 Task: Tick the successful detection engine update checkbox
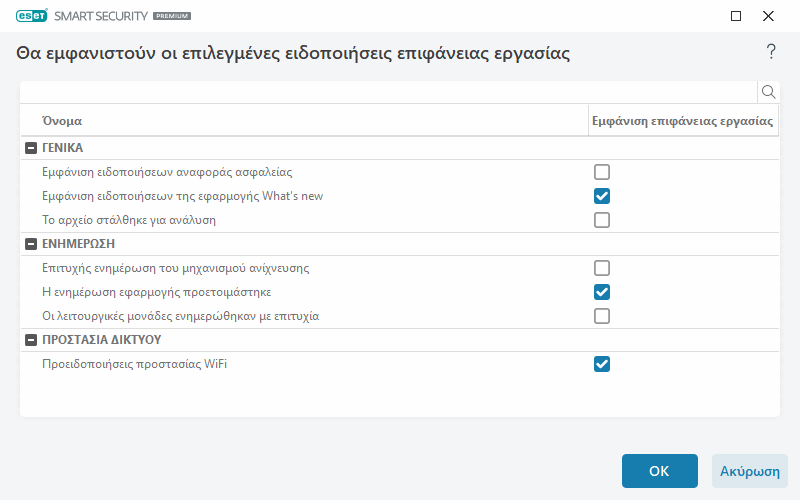[602, 268]
